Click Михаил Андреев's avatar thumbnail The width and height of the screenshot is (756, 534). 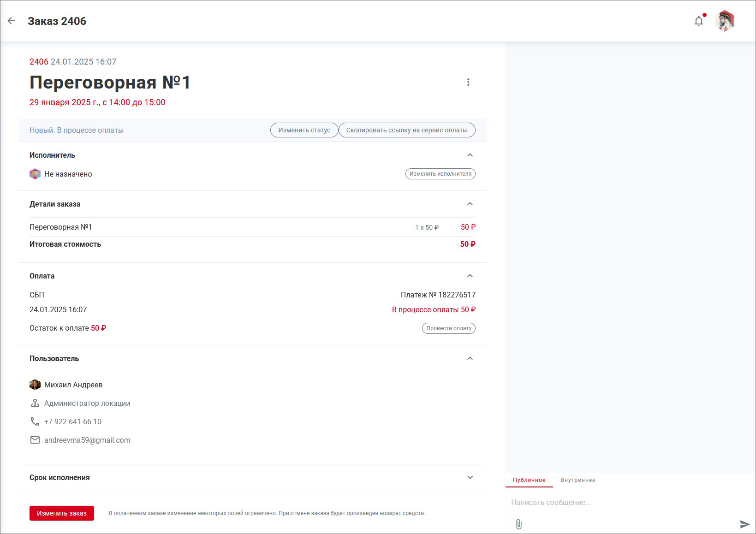click(35, 385)
